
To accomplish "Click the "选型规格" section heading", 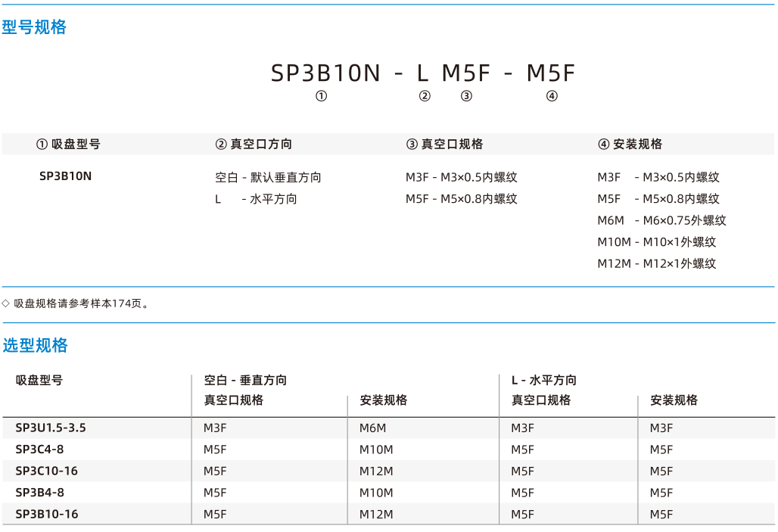I will point(36,345).
